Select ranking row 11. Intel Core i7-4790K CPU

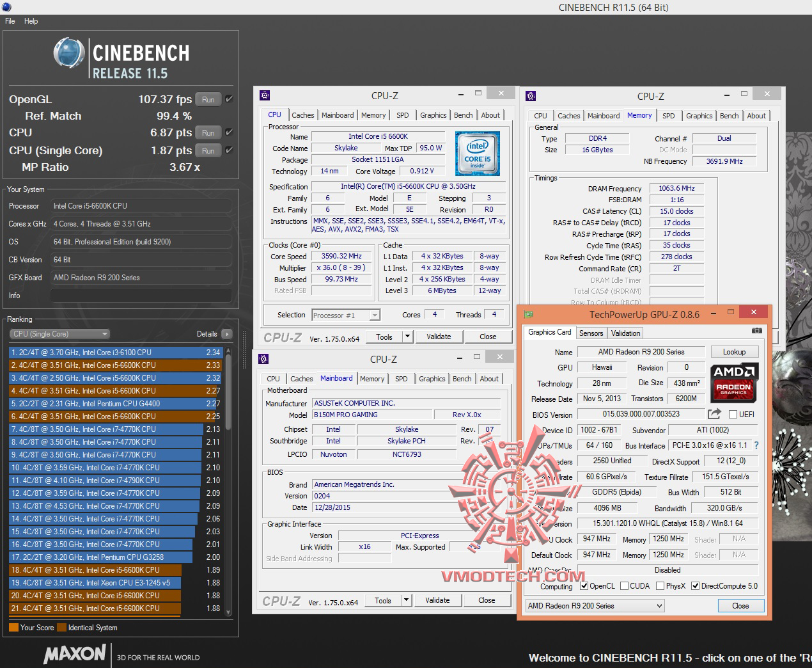(115, 481)
